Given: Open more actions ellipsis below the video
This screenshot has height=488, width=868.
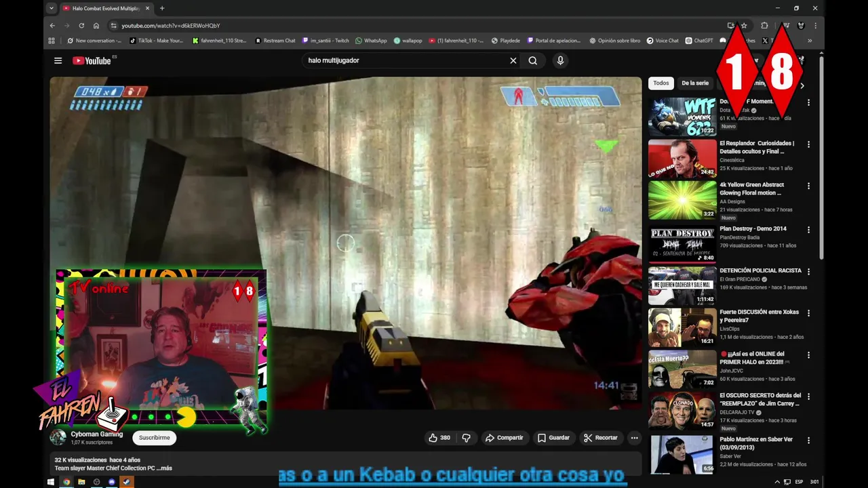Looking at the screenshot, I should [x=634, y=438].
